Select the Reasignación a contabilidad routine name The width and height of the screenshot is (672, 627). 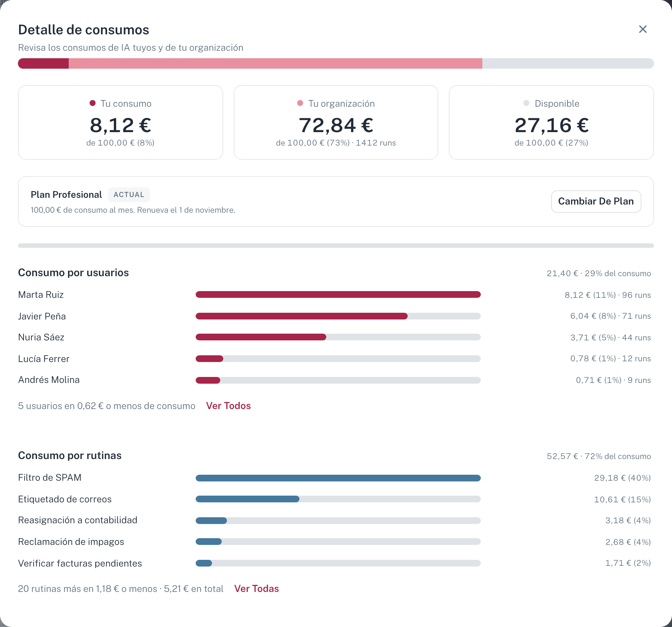click(78, 520)
